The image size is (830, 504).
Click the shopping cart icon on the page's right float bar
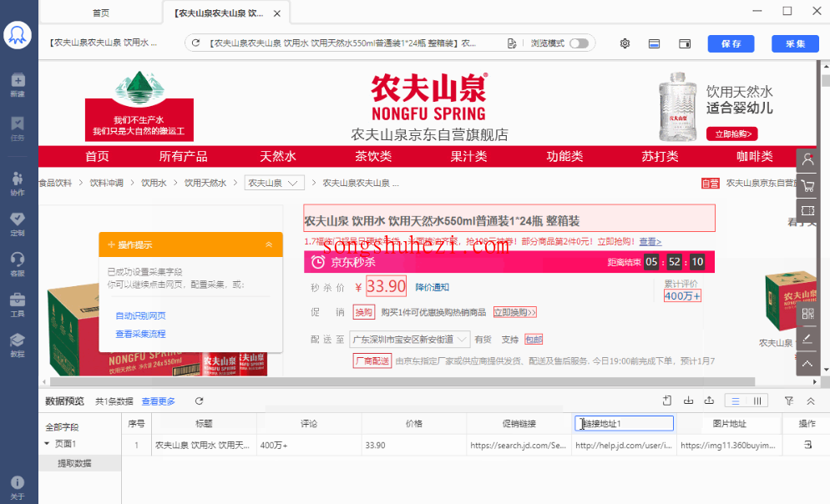tap(807, 185)
